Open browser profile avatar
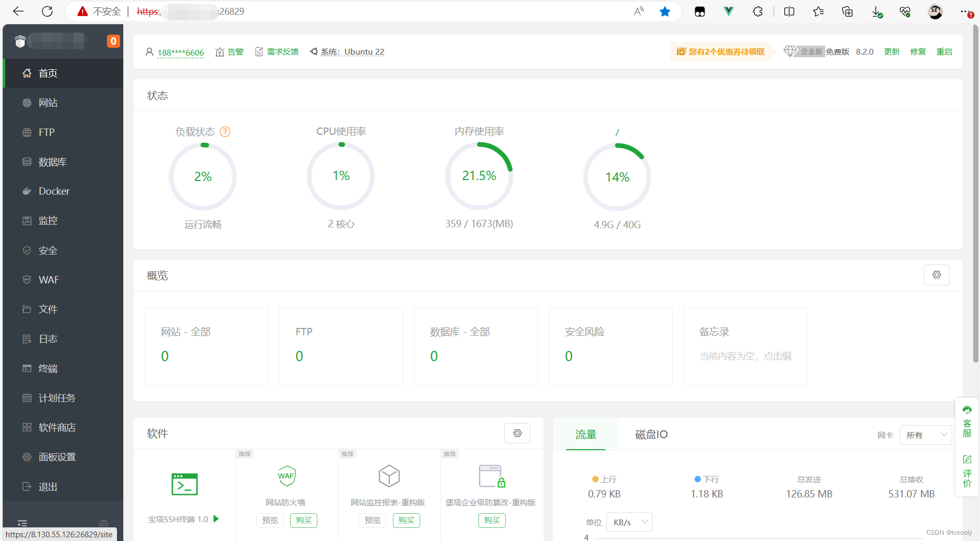 pyautogui.click(x=935, y=12)
